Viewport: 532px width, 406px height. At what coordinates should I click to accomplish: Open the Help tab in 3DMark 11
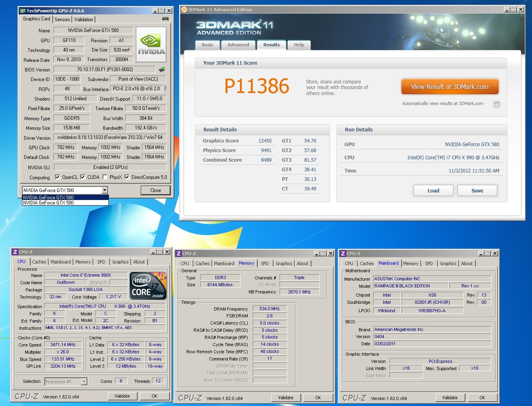tap(299, 45)
